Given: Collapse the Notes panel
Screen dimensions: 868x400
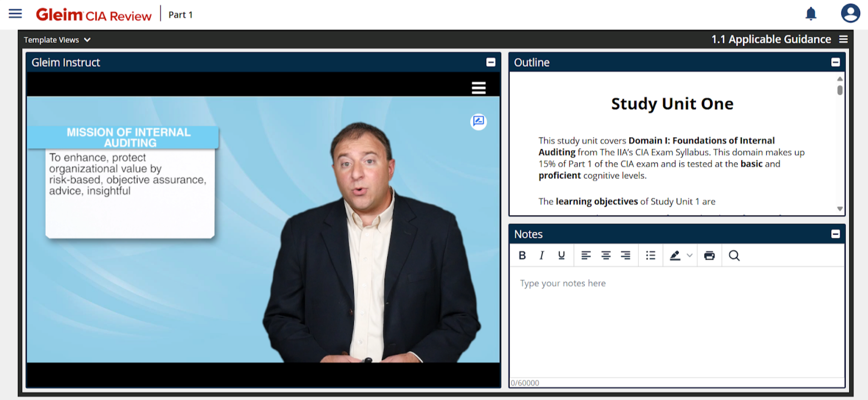Looking at the screenshot, I should [x=835, y=234].
